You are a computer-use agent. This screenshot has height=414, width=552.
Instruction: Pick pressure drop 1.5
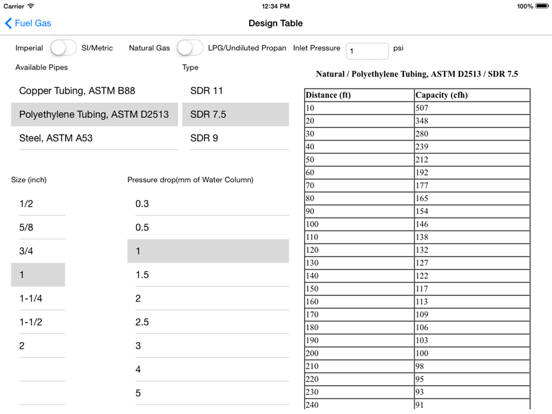(208, 275)
